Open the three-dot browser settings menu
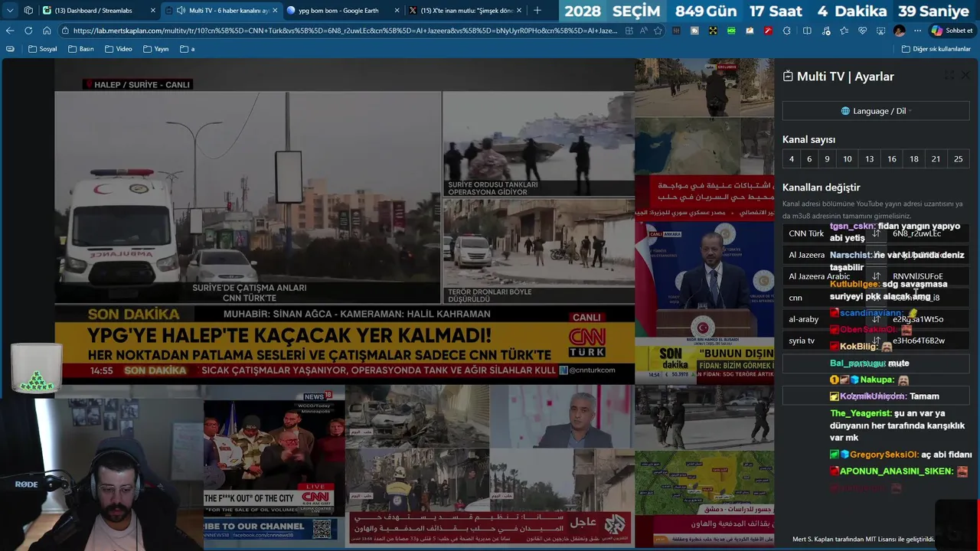Image resolution: width=980 pixels, height=551 pixels. click(x=917, y=31)
